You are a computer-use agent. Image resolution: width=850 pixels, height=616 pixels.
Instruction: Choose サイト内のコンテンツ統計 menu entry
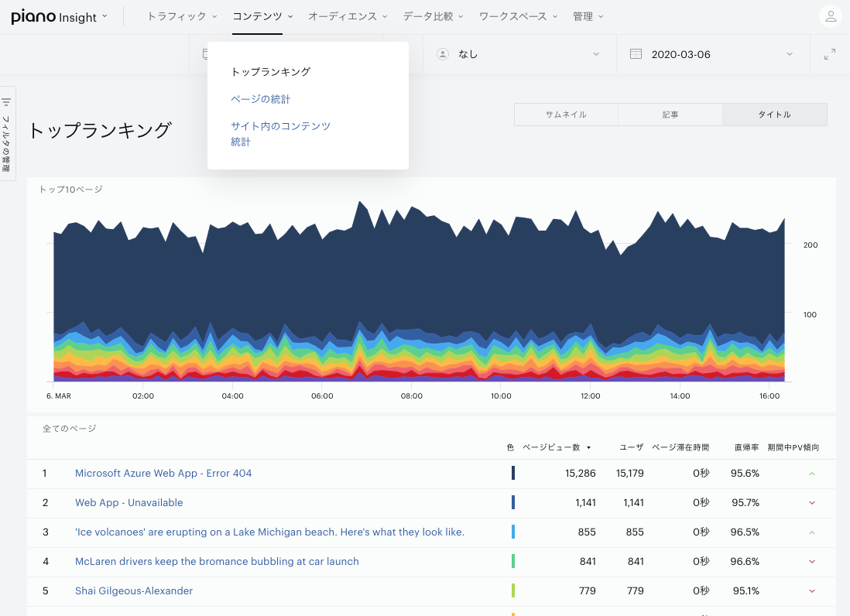[x=280, y=134]
